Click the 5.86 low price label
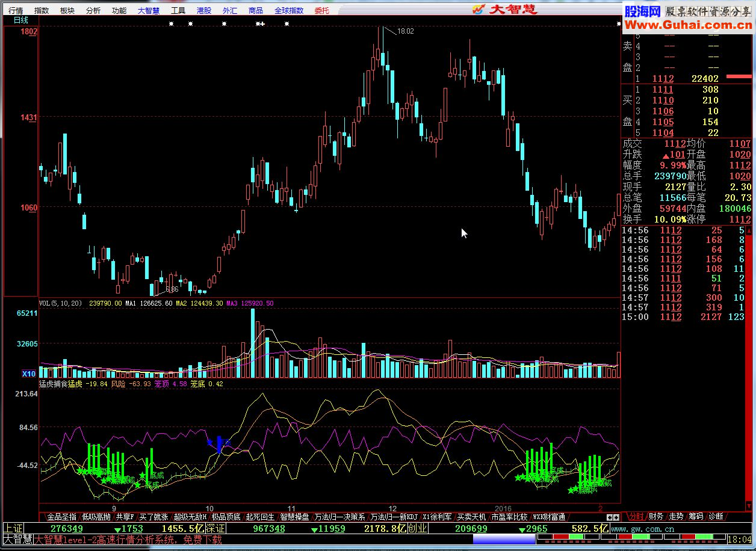Screen dimensions: 756x551 (x=172, y=289)
